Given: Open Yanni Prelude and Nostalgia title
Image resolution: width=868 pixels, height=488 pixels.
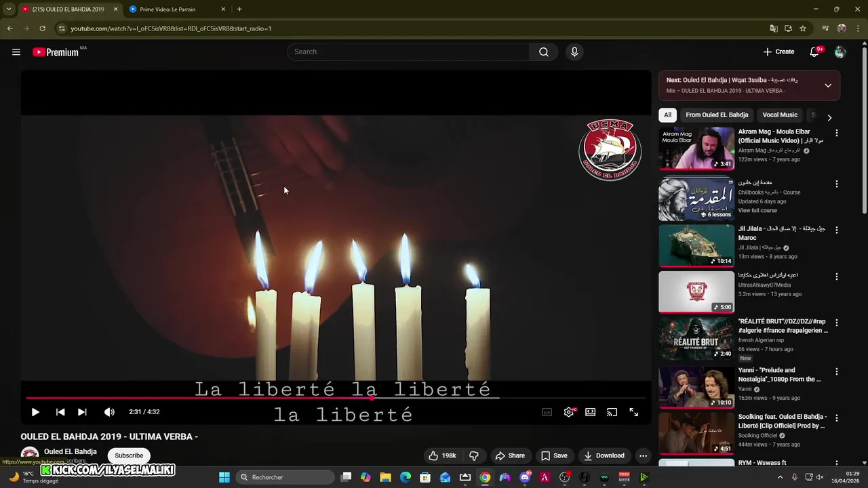Looking at the screenshot, I should (780, 375).
